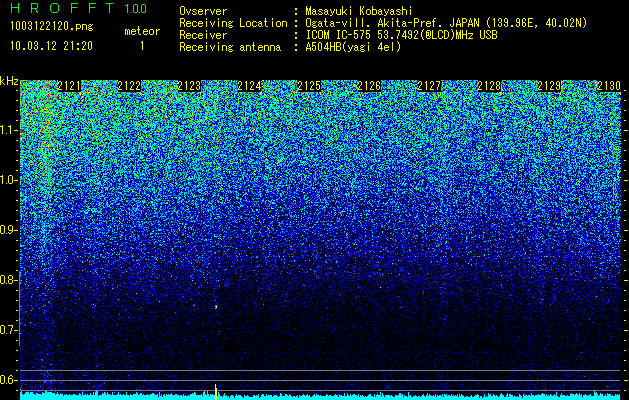Click the 2124 time marker
This screenshot has height=400, width=629.
pos(249,86)
